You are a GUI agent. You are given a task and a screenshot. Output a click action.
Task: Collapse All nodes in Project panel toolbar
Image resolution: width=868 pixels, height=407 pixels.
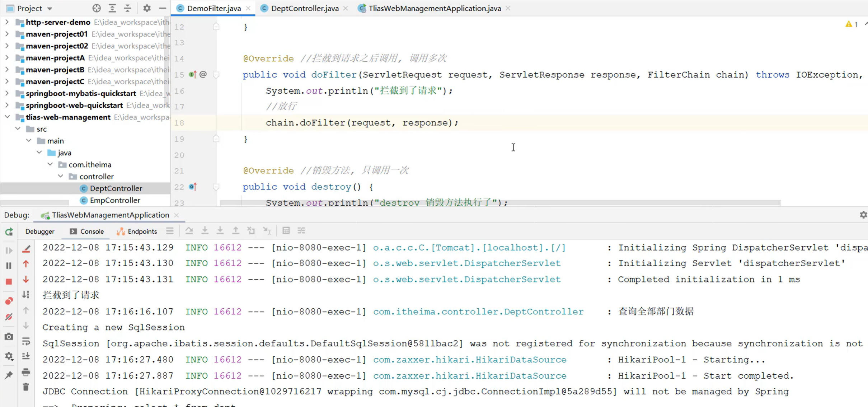[127, 8]
